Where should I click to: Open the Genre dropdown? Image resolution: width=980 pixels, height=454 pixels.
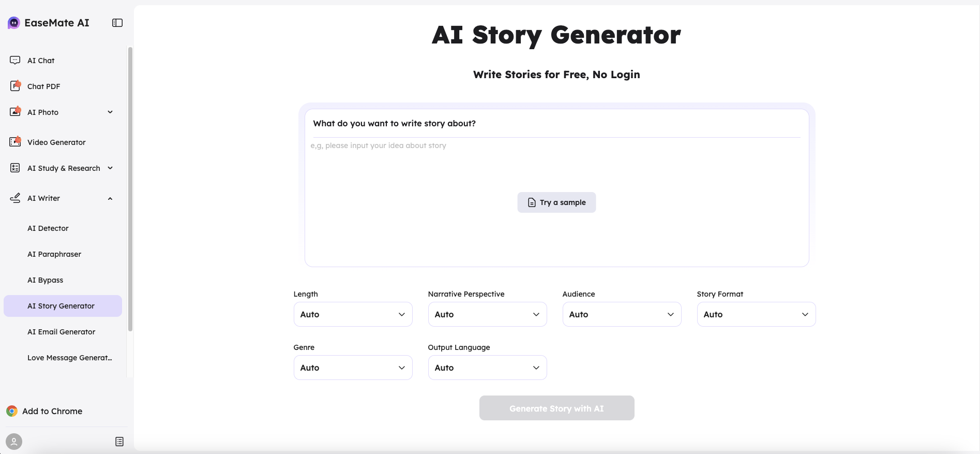pos(353,368)
